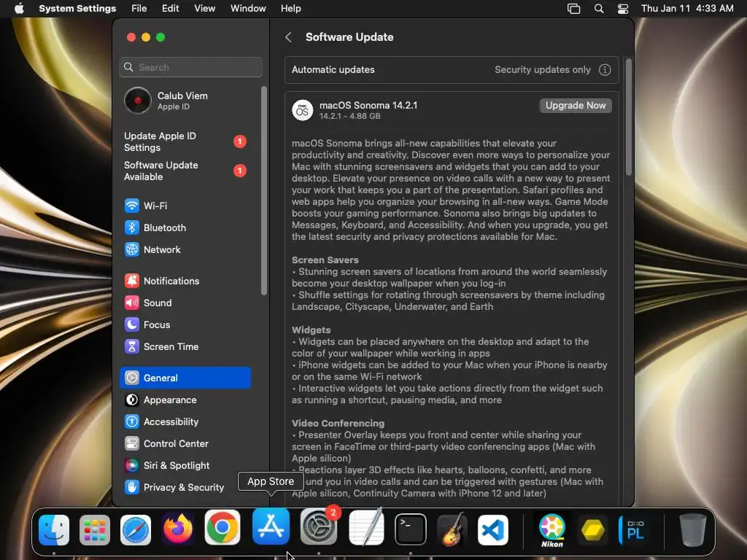Click the settings Search field
The width and height of the screenshot is (747, 560).
pos(190,67)
